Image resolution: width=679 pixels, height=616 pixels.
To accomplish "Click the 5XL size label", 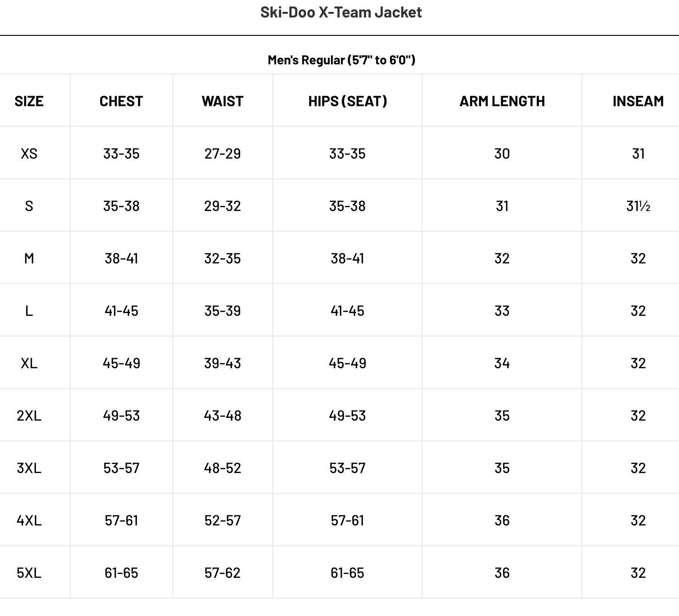I will coord(29,573).
